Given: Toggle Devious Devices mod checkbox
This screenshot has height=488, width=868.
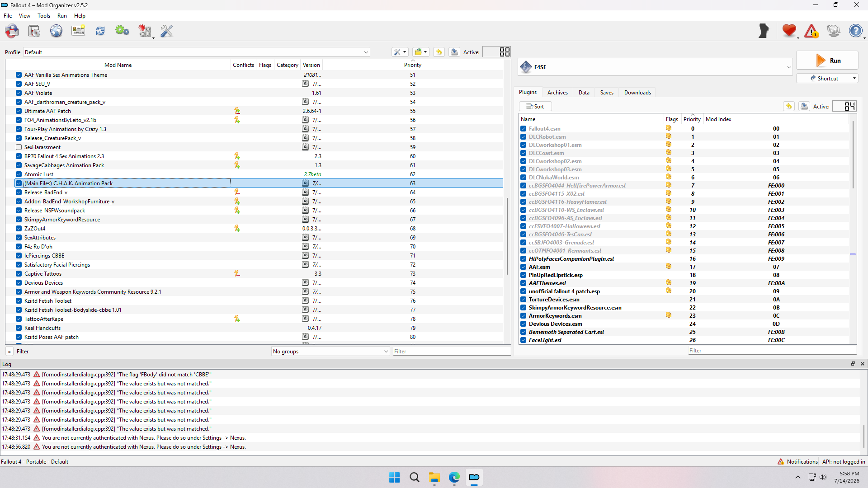Looking at the screenshot, I should pyautogui.click(x=19, y=282).
